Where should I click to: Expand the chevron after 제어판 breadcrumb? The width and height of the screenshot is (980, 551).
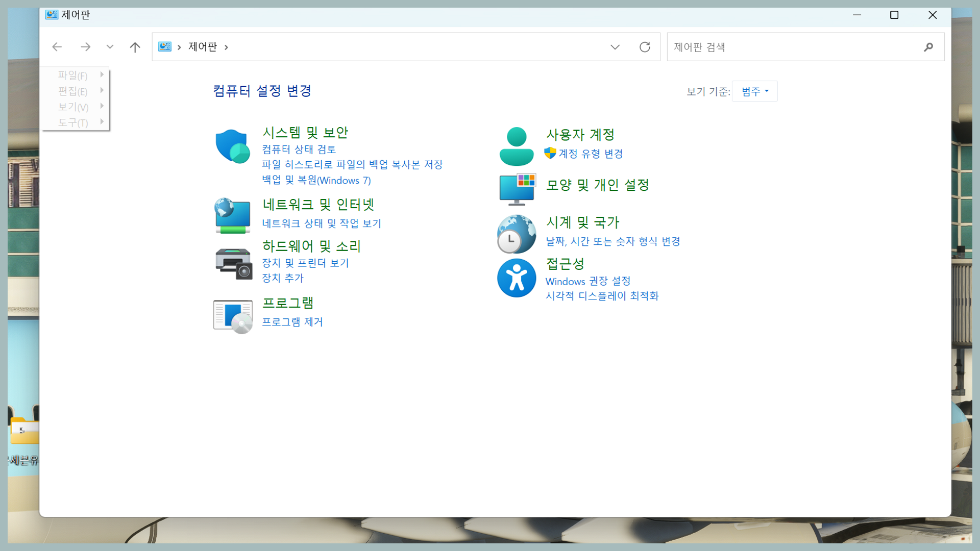tap(226, 47)
